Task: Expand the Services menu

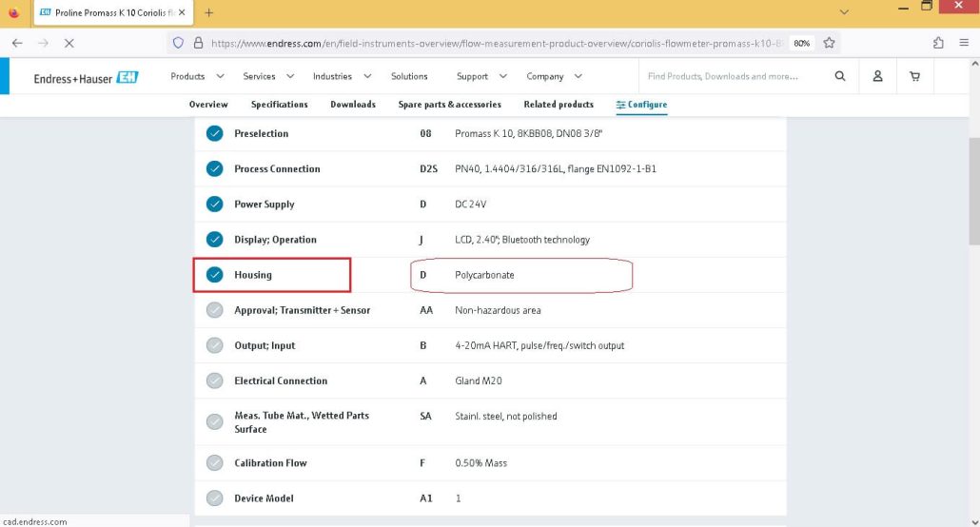Action: (268, 76)
